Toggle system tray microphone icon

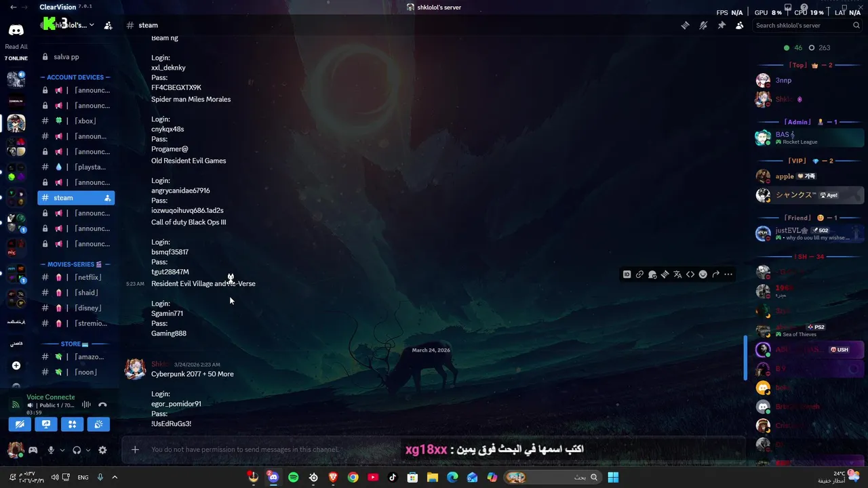(x=100, y=477)
